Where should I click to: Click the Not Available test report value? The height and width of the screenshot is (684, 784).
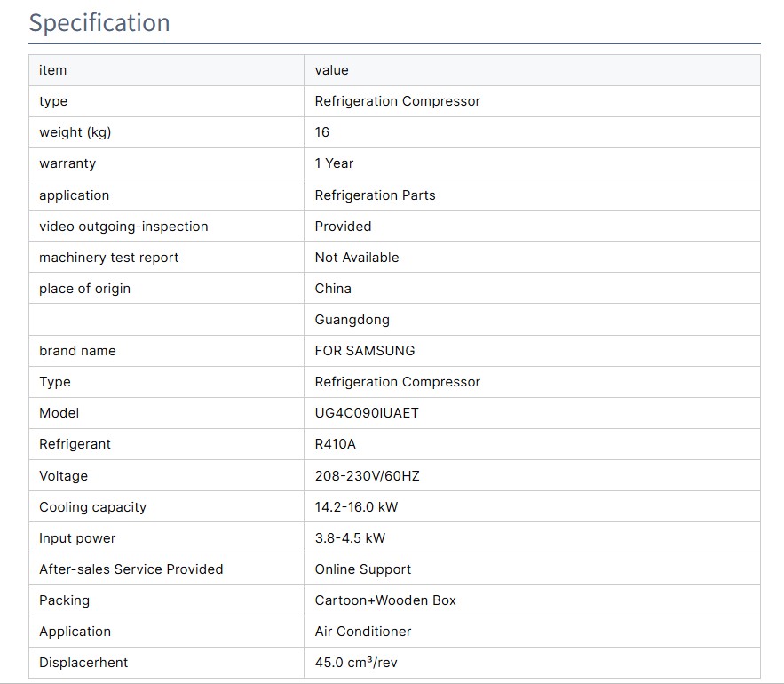click(x=356, y=258)
